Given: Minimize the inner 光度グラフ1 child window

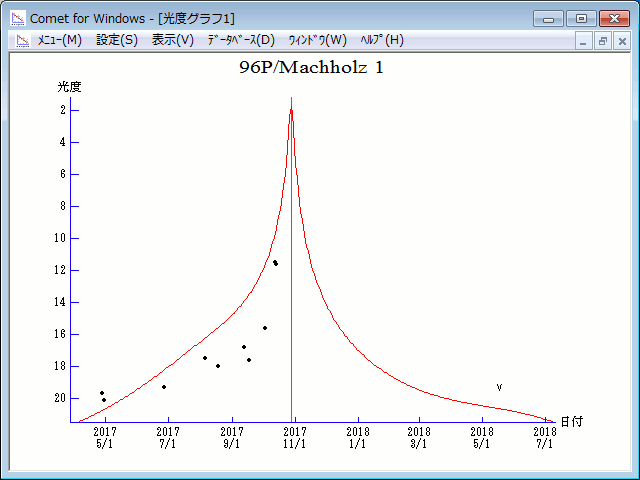Looking at the screenshot, I should pos(584,41).
